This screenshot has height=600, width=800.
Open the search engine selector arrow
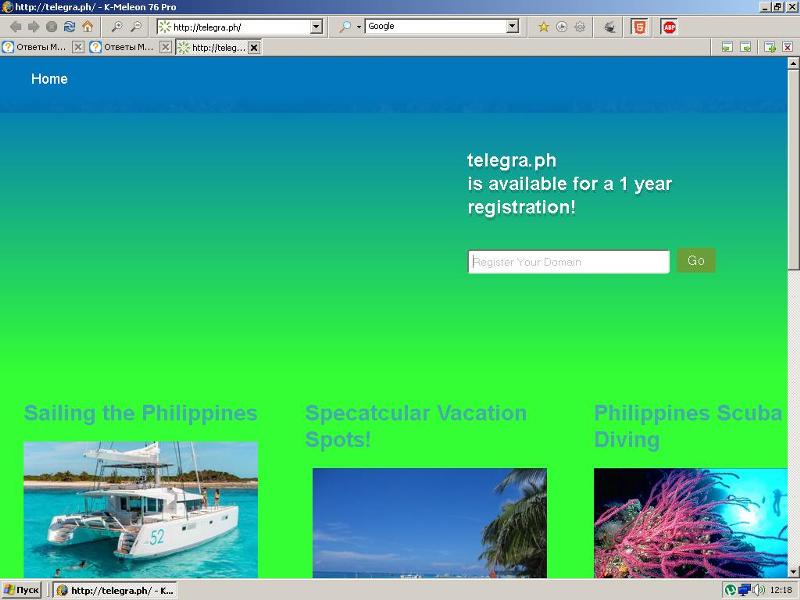359,27
